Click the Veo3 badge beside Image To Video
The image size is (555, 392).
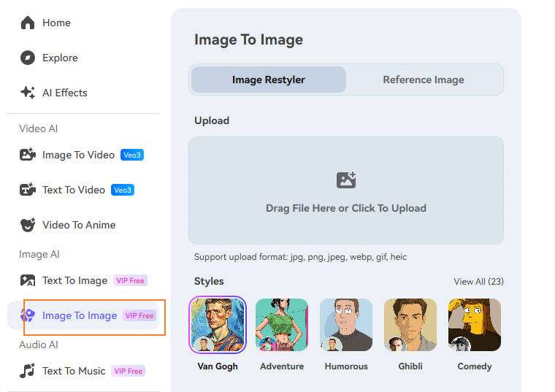(x=131, y=155)
